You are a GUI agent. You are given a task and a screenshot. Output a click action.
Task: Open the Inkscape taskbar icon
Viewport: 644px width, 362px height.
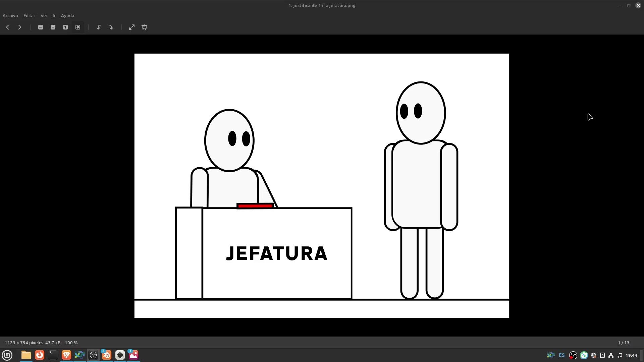120,355
